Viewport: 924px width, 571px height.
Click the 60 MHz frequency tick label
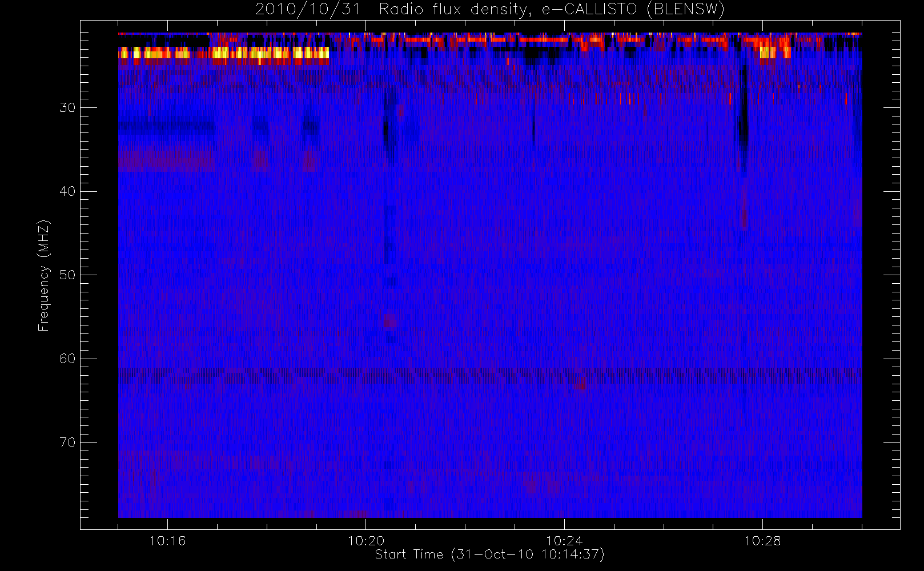coord(67,359)
